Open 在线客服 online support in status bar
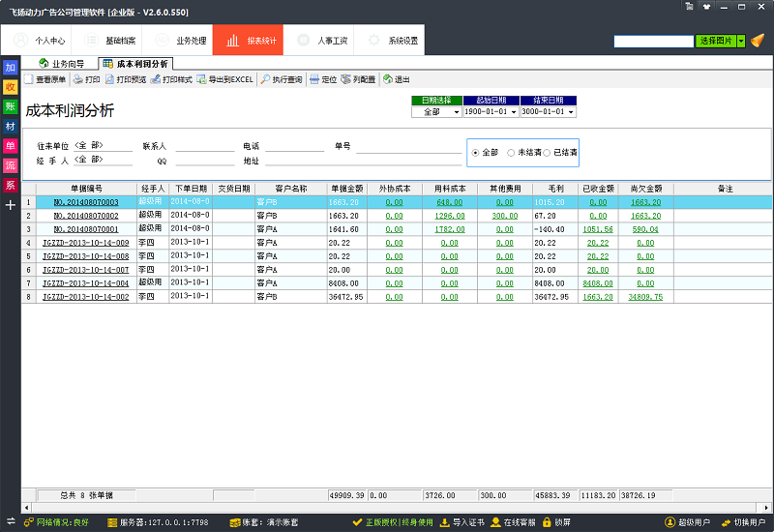Screen dimensions: 774x532 point(496,522)
